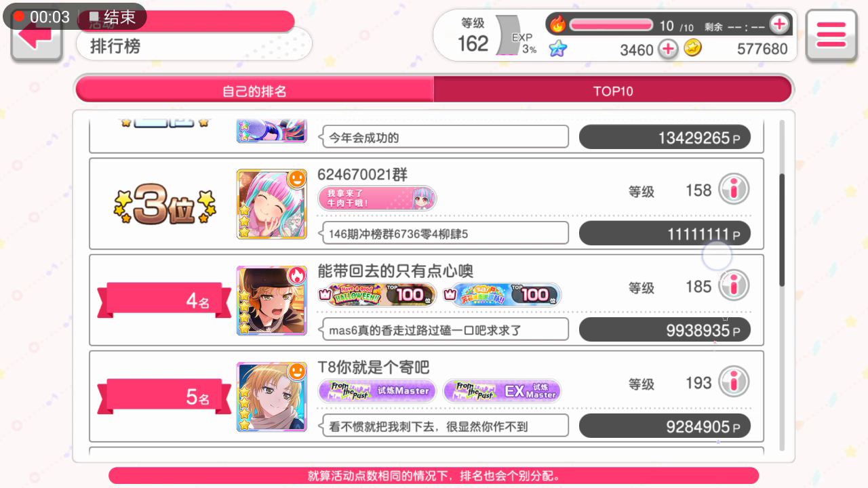Open info for level 185 player

[x=734, y=286]
